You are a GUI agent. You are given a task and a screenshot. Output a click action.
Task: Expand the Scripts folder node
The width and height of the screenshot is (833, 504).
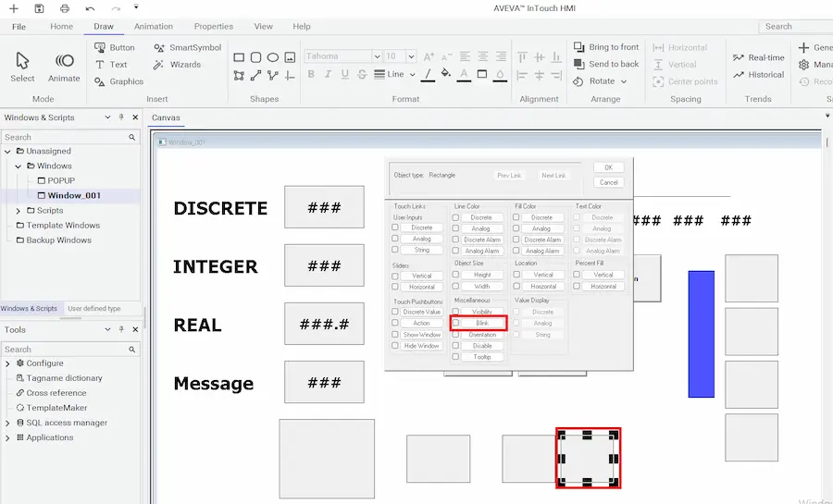[x=19, y=211]
